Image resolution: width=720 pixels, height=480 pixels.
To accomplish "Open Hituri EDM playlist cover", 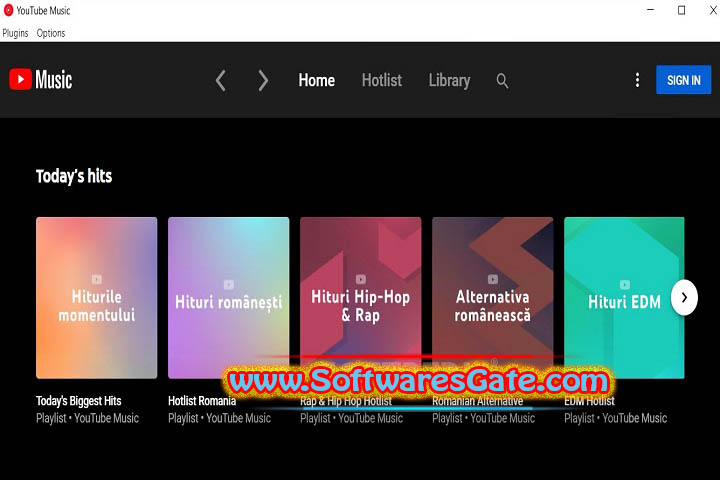I will click(624, 298).
